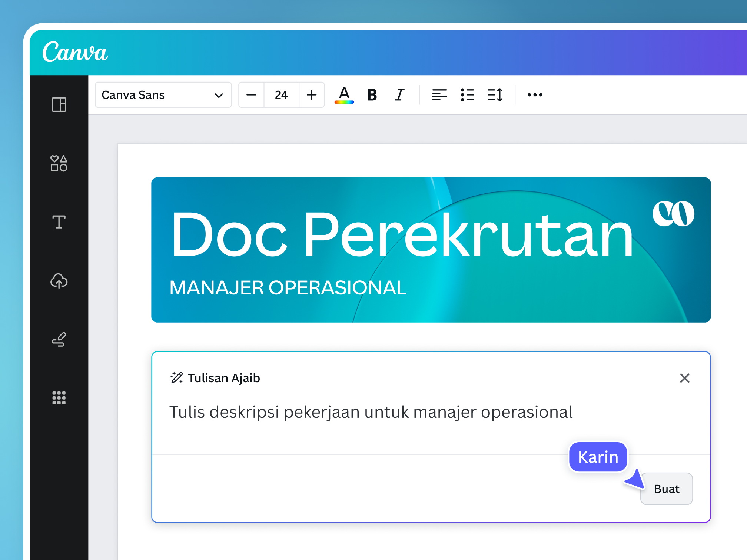The height and width of the screenshot is (560, 747).
Task: Open the Uploads panel
Action: point(59,281)
